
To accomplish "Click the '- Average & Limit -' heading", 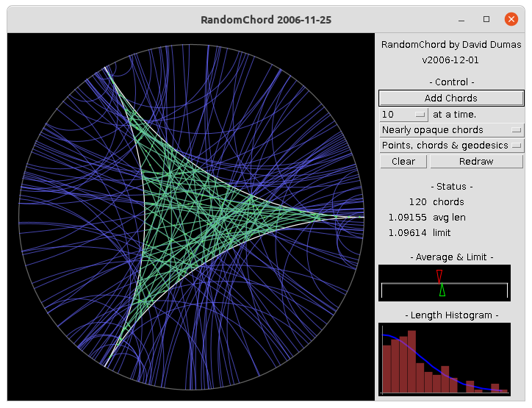I will point(452,257).
